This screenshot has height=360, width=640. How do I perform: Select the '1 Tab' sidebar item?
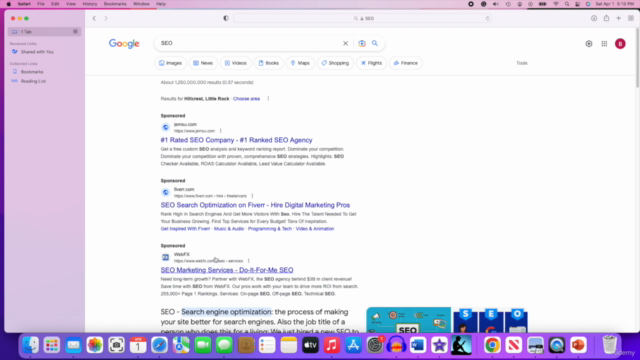[44, 31]
